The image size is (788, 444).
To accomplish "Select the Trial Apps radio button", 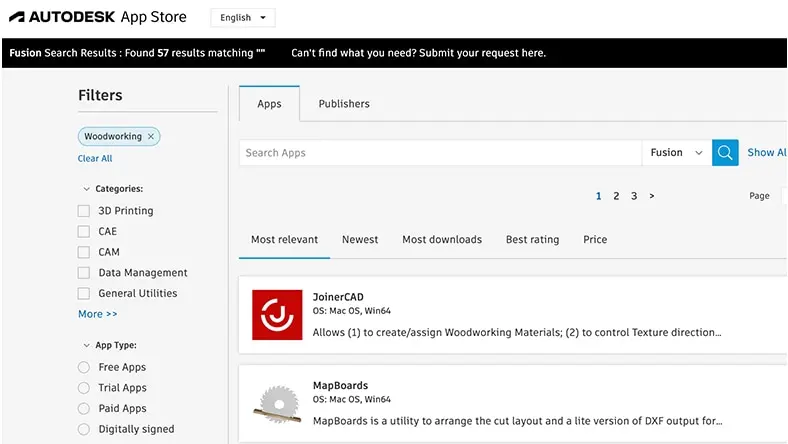I will pos(84,388).
